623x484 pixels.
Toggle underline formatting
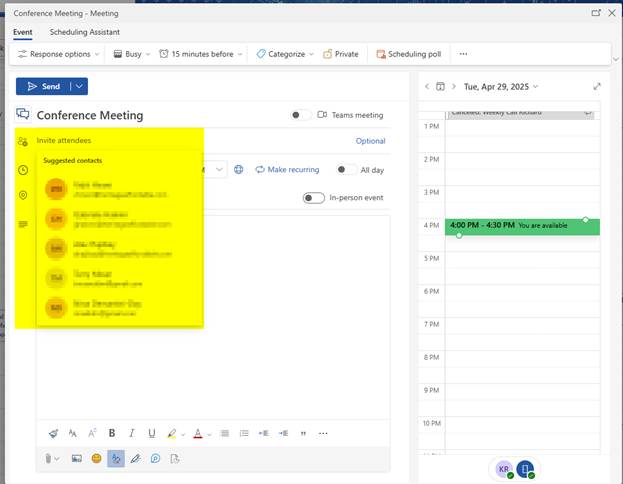click(x=152, y=433)
